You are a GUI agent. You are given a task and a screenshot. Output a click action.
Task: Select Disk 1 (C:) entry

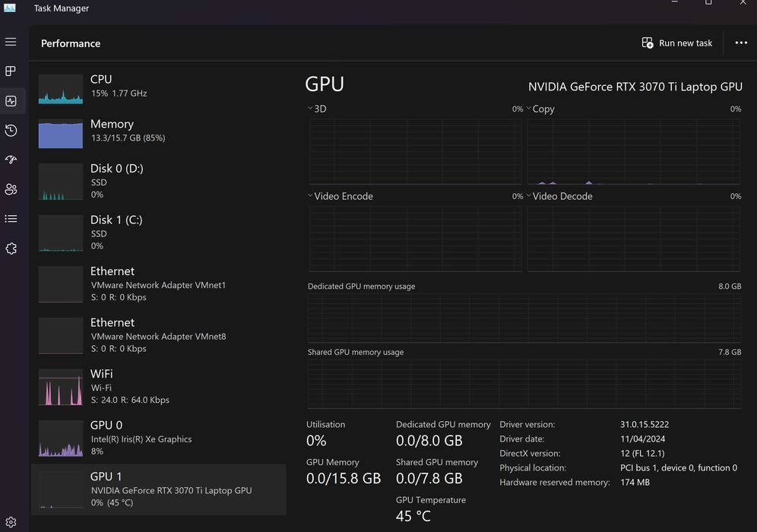click(159, 233)
